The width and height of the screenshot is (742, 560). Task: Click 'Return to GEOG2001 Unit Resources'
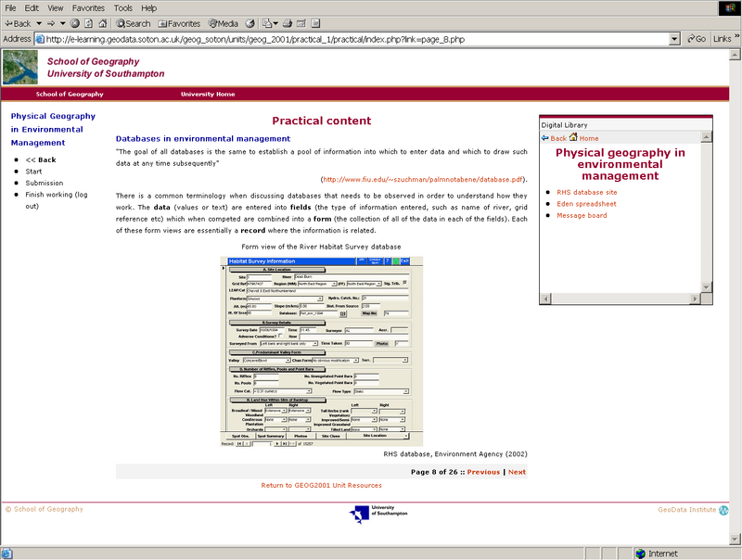(x=321, y=485)
